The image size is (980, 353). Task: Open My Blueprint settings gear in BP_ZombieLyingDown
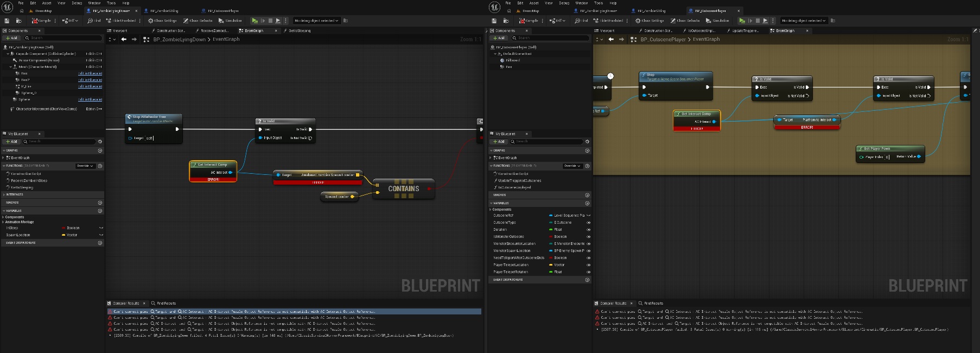[x=100, y=141]
